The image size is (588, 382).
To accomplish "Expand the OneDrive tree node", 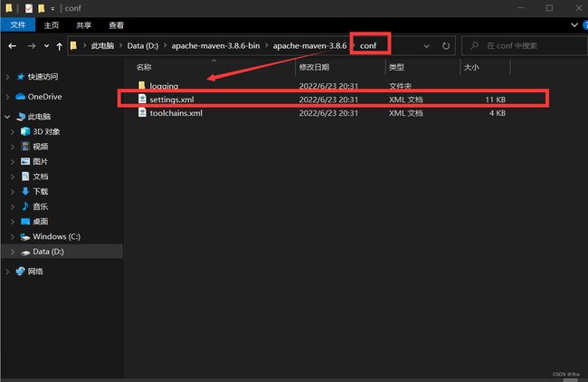I will click(x=7, y=97).
